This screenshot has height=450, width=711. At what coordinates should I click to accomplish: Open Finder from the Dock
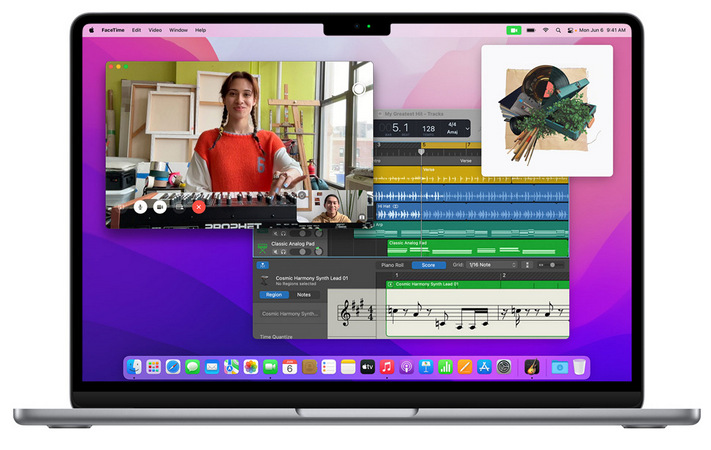(x=135, y=367)
